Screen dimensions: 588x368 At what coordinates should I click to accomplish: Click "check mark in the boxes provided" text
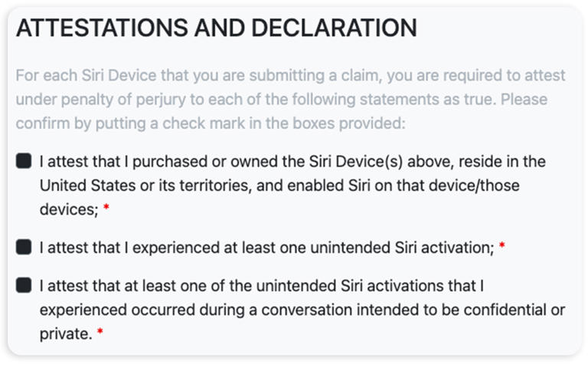(x=306, y=123)
